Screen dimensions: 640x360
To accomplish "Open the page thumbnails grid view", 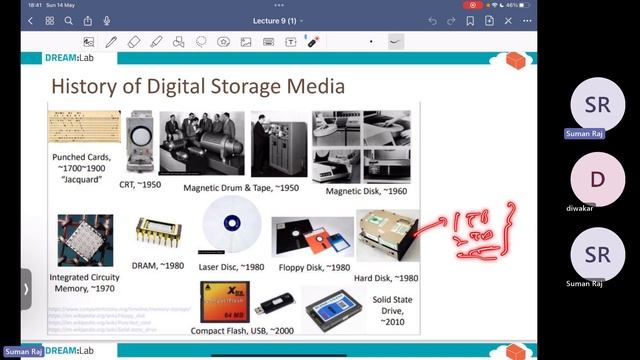I will (x=50, y=21).
